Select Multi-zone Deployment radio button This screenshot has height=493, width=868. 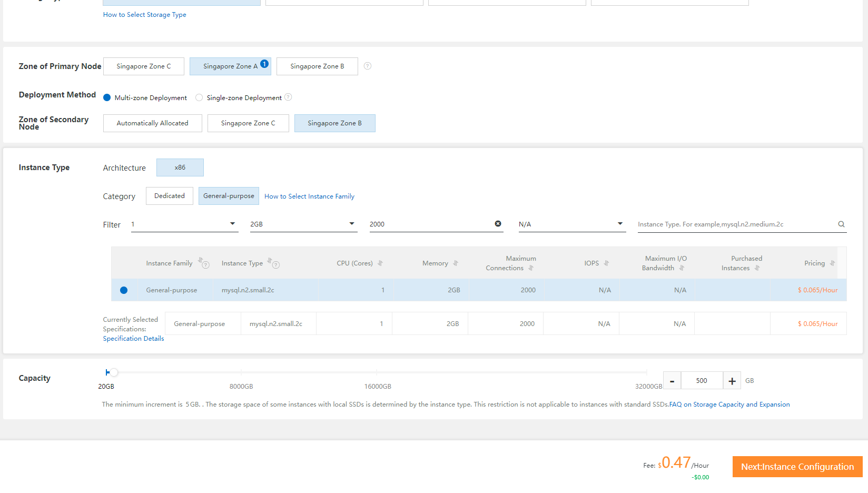(107, 97)
